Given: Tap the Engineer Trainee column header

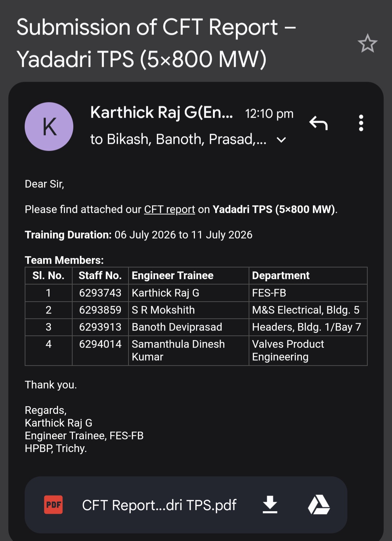Looking at the screenshot, I should coord(172,275).
